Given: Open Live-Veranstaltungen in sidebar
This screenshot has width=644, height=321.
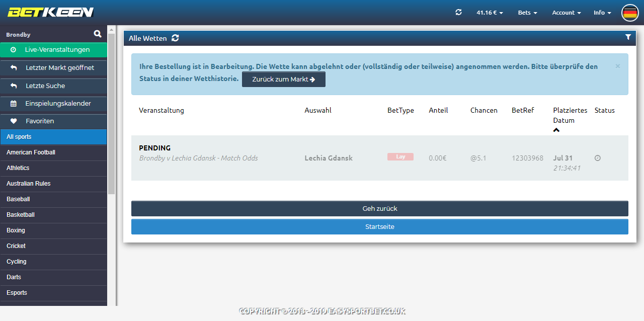Looking at the screenshot, I should pos(53,50).
